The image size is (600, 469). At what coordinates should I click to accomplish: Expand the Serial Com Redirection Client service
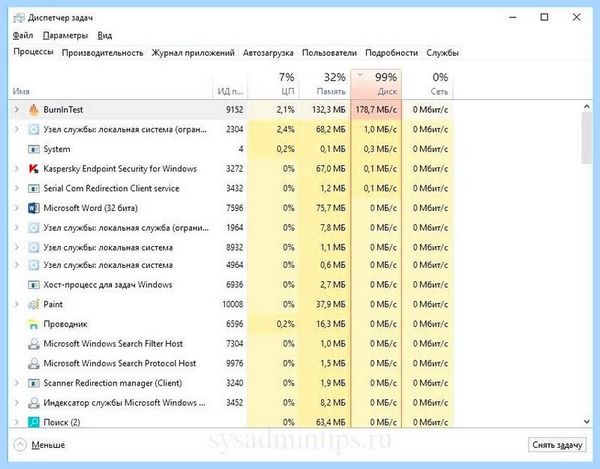pyautogui.click(x=16, y=189)
